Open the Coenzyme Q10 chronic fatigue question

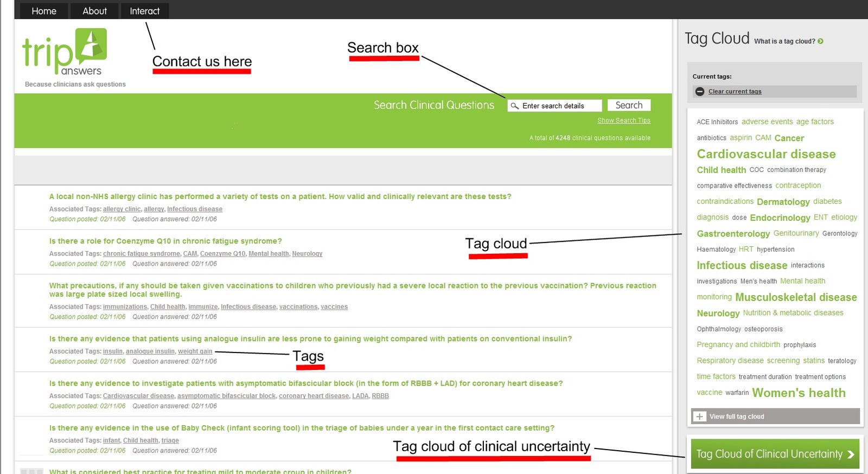tap(165, 241)
